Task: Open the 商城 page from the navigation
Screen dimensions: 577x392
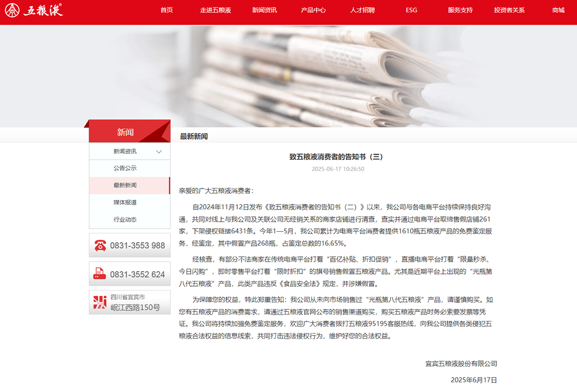Action: (x=558, y=10)
